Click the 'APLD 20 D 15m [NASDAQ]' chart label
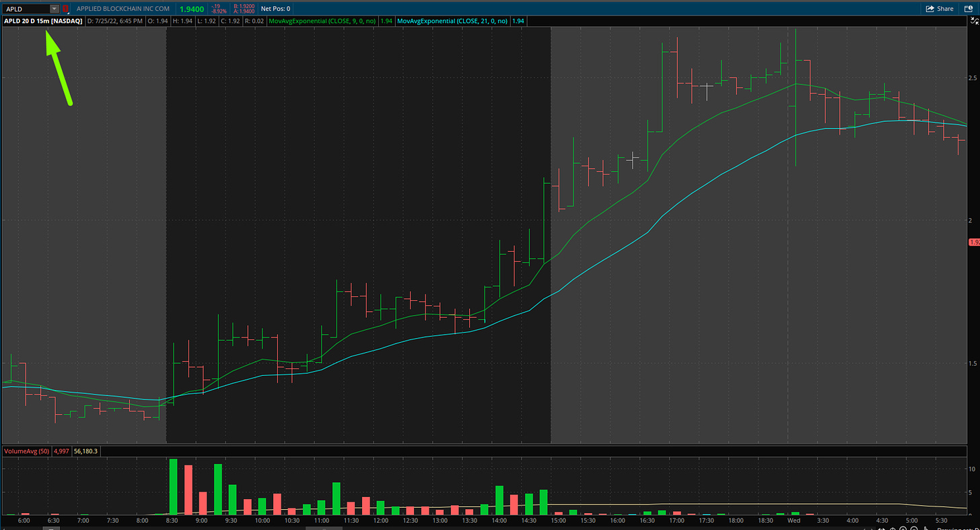Image resolution: width=980 pixels, height=530 pixels. coord(43,21)
